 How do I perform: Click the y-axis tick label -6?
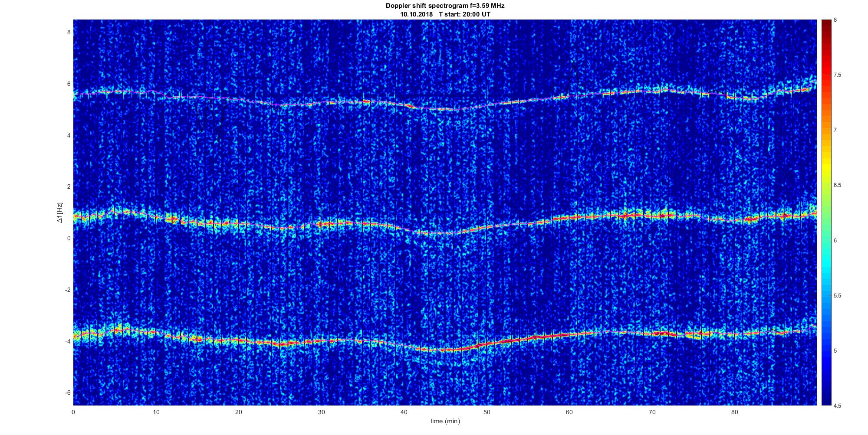(x=68, y=392)
